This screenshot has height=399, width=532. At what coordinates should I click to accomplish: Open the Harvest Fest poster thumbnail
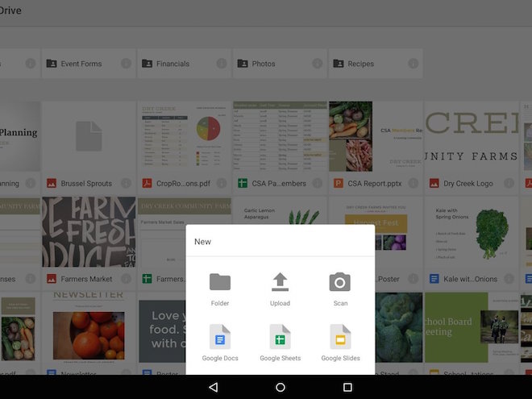tap(376, 210)
